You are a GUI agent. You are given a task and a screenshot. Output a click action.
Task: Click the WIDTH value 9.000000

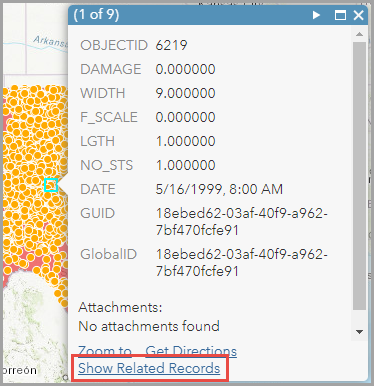click(x=185, y=93)
